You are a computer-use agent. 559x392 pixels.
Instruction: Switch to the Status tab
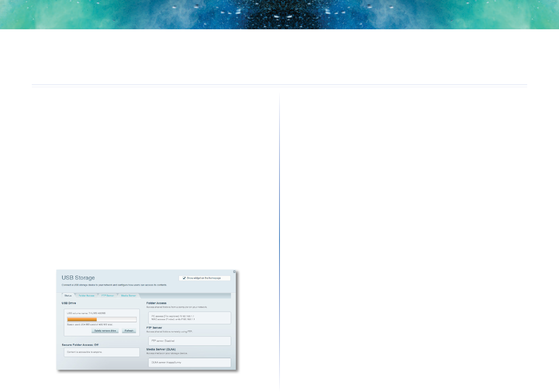68,296
